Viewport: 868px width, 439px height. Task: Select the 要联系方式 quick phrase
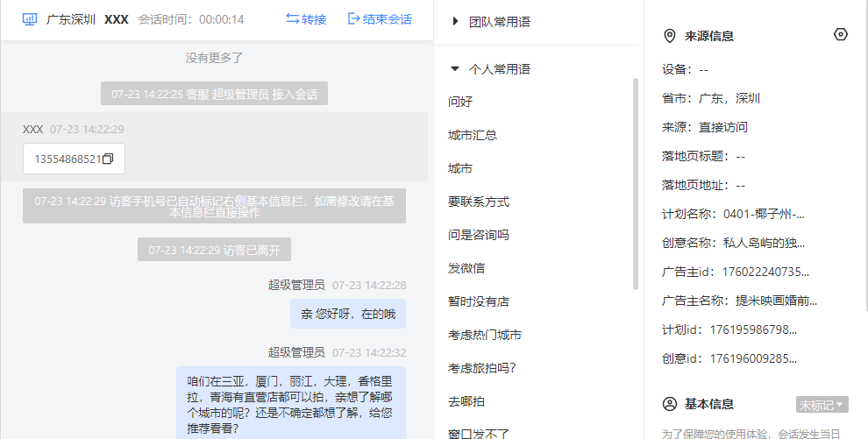[479, 202]
